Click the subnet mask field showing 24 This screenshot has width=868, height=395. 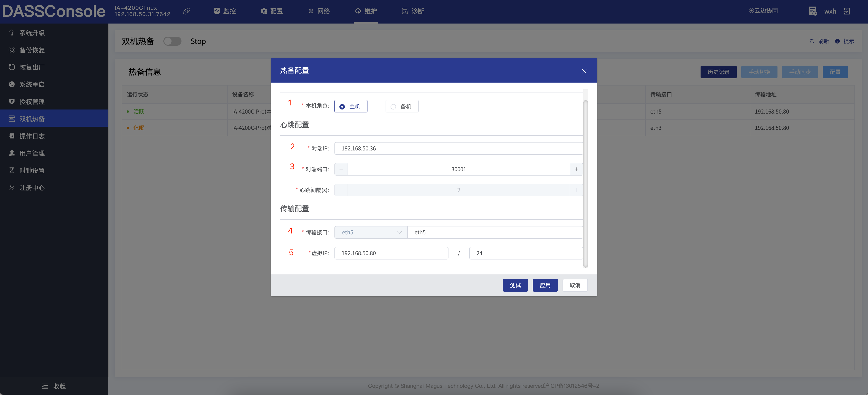click(526, 253)
